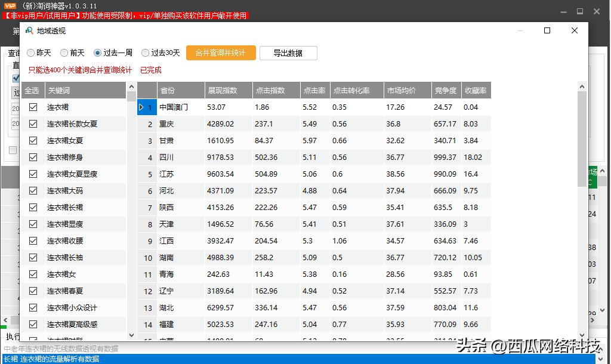Toggle the 连衣裙小众设计 keyword checkbox

pos(33,308)
